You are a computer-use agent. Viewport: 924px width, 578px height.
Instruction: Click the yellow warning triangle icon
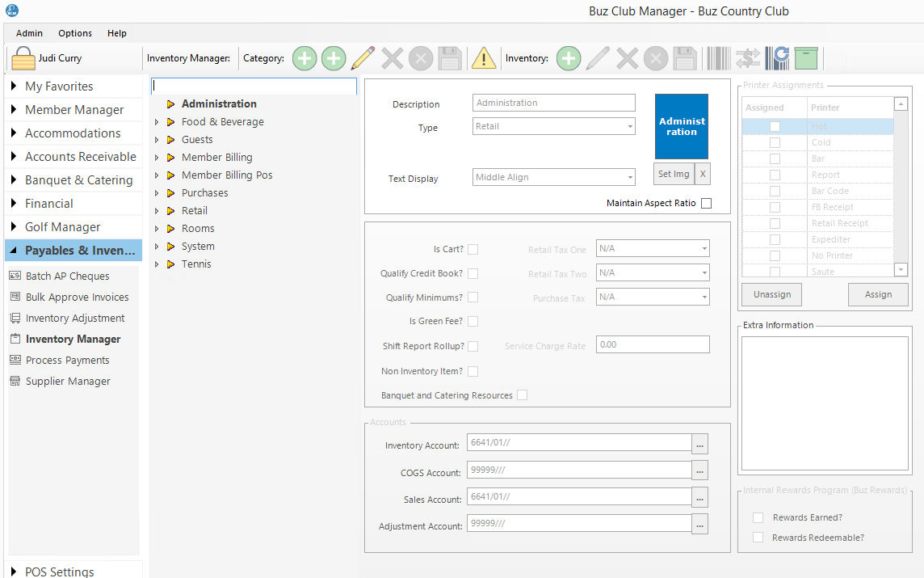coord(483,58)
